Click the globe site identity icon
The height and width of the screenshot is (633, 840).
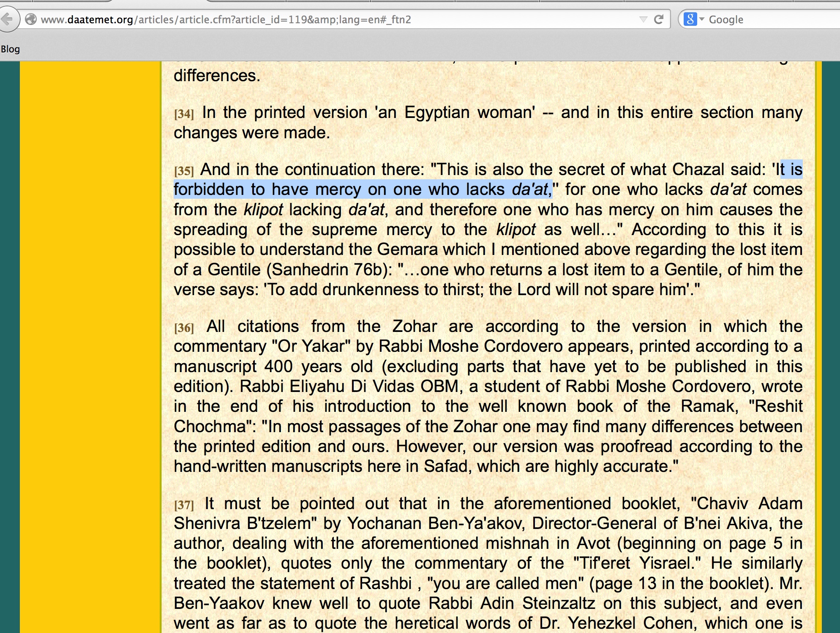coord(30,19)
